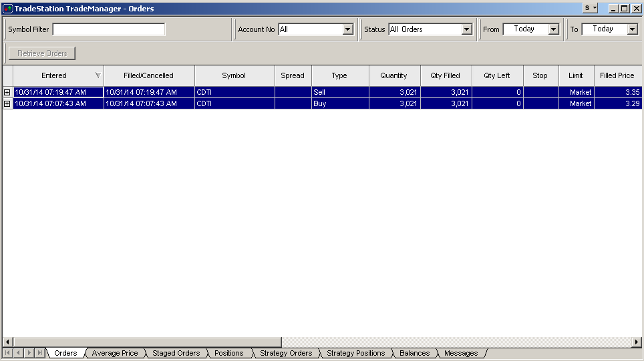Open the Average Price tab
644x361 pixels.
[x=115, y=353]
